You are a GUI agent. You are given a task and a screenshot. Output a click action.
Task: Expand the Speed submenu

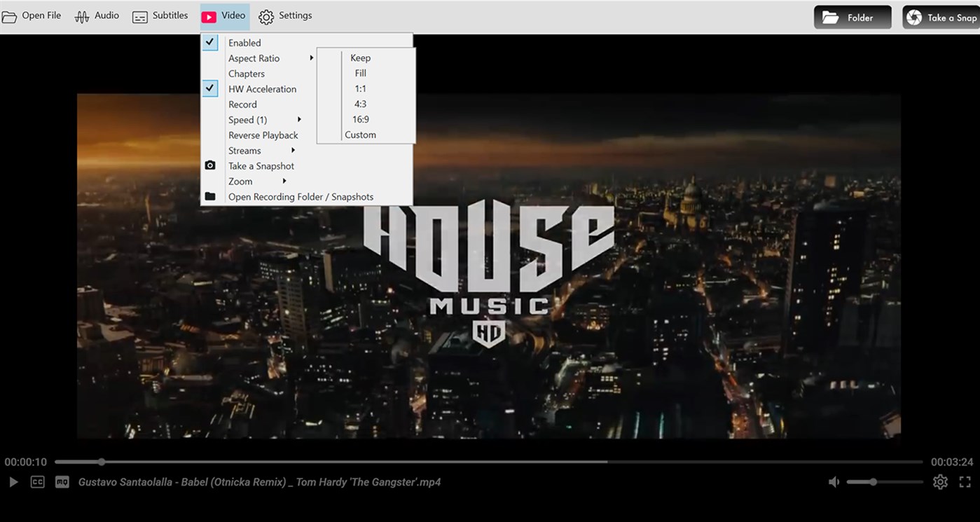[x=247, y=119]
